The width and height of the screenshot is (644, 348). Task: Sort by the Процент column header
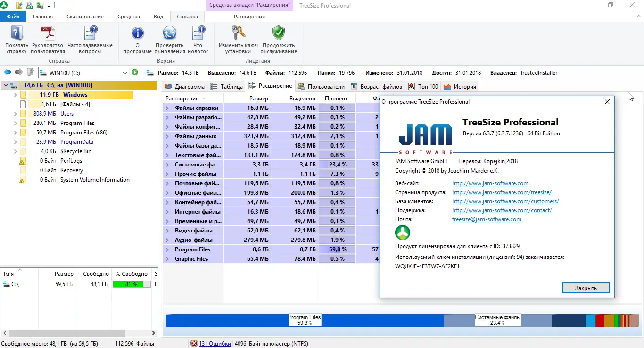[337, 99]
